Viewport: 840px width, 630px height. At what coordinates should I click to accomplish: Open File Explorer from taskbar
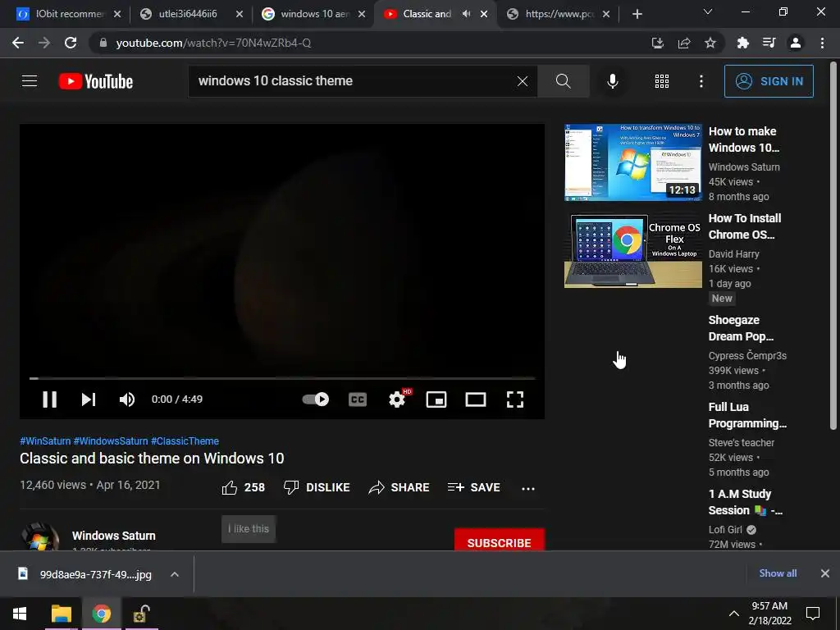point(61,614)
